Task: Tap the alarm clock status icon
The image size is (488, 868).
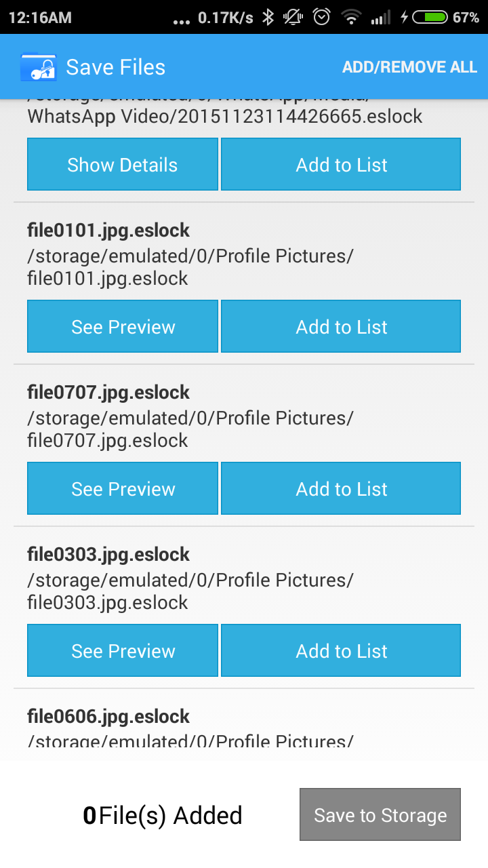Action: [322, 18]
